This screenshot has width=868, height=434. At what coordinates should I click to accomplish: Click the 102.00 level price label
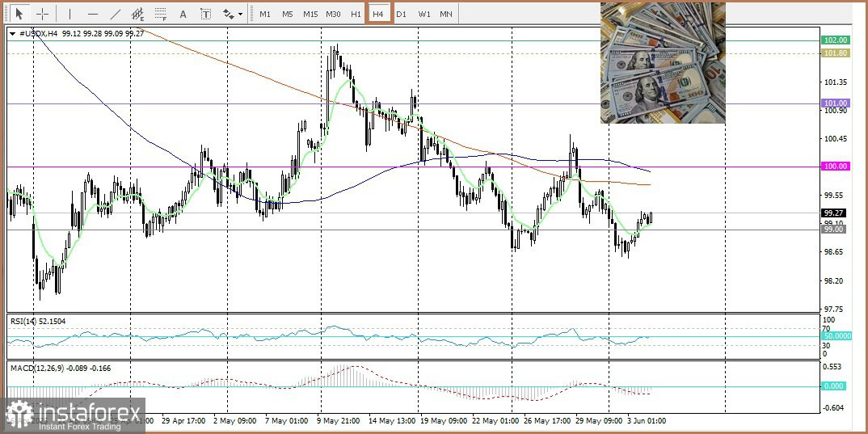click(x=836, y=40)
